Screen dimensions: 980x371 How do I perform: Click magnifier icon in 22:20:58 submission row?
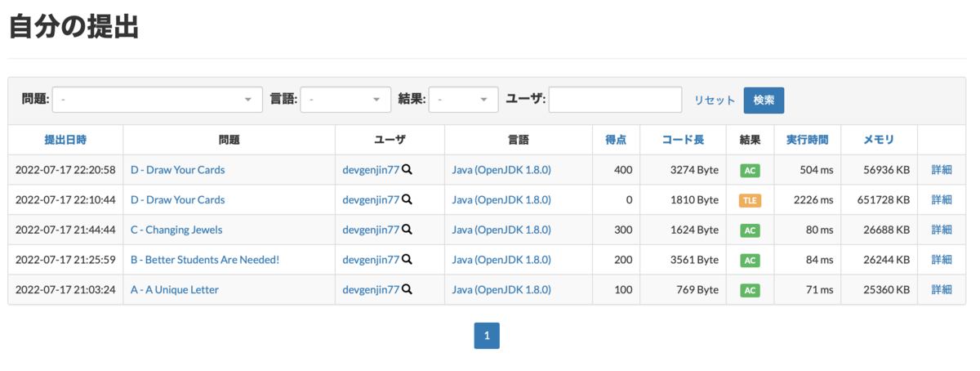click(x=407, y=170)
